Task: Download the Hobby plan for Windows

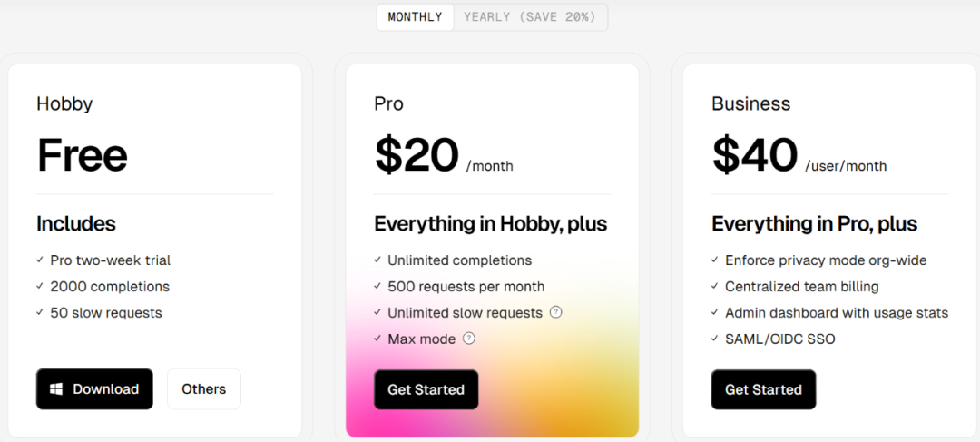Action: (x=94, y=388)
